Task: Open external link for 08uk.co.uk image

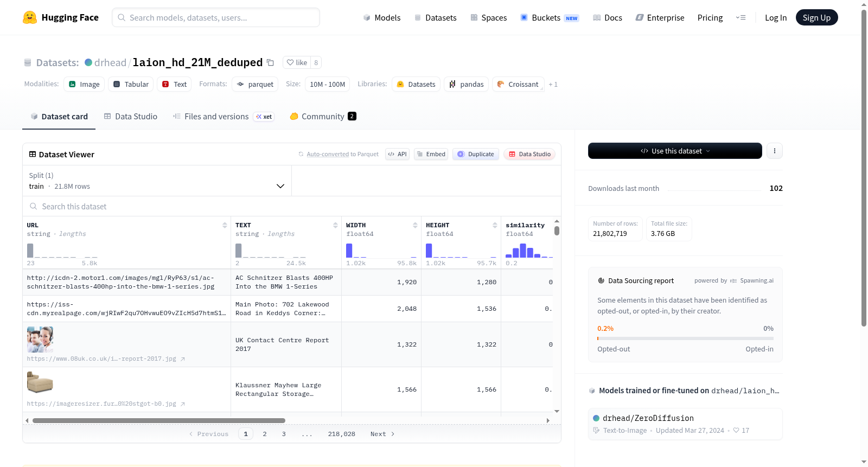Action: 183,359
